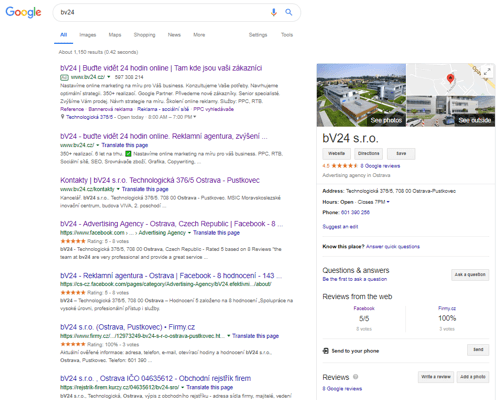Open the Facebook reviews from the web link

click(364, 308)
